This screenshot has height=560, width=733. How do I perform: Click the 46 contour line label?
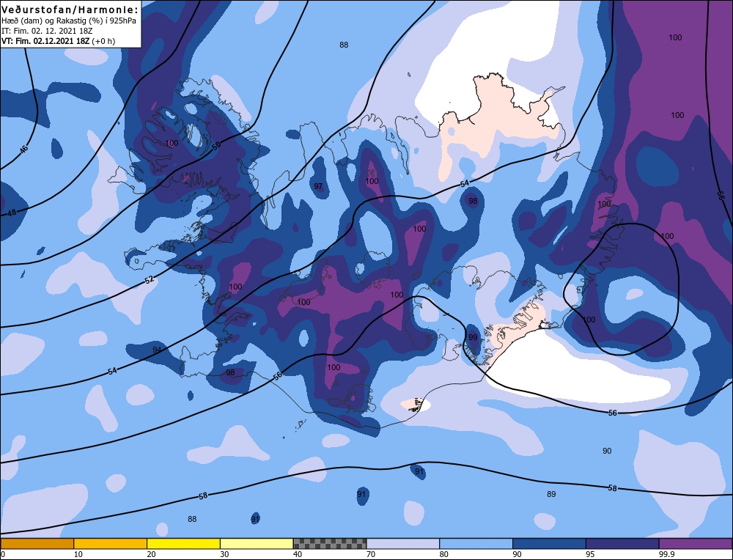click(24, 149)
